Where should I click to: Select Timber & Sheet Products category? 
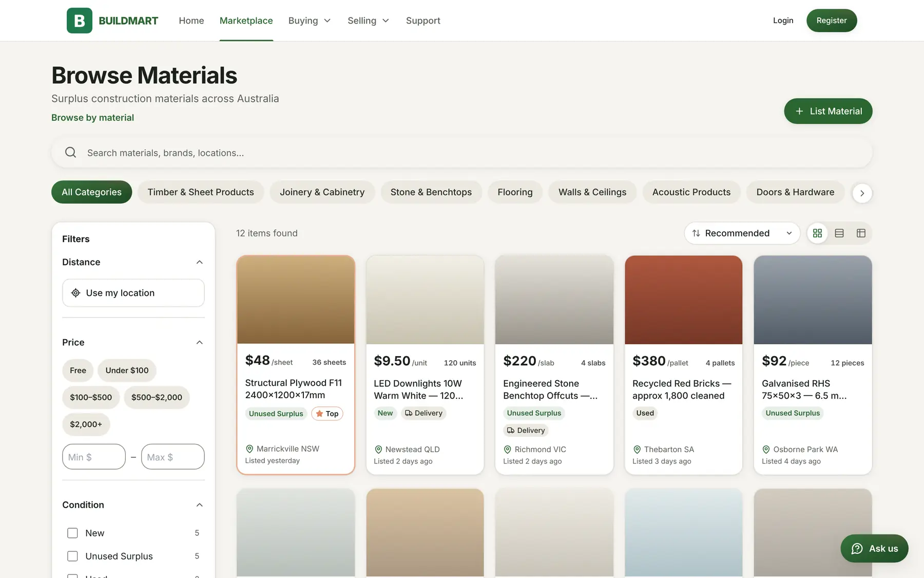point(201,192)
